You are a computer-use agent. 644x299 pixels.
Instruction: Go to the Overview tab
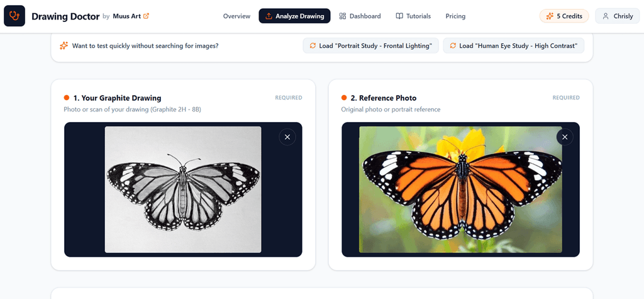236,16
